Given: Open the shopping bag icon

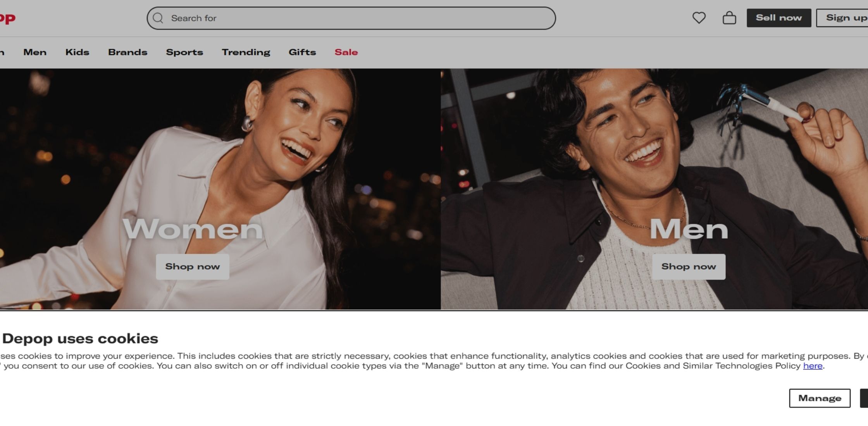Looking at the screenshot, I should pyautogui.click(x=730, y=18).
